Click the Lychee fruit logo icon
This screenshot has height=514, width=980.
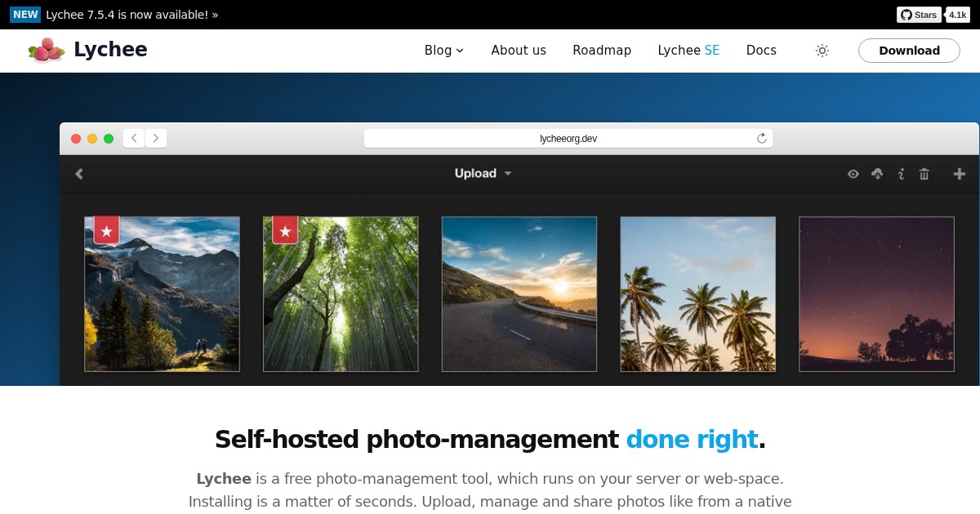click(x=46, y=50)
